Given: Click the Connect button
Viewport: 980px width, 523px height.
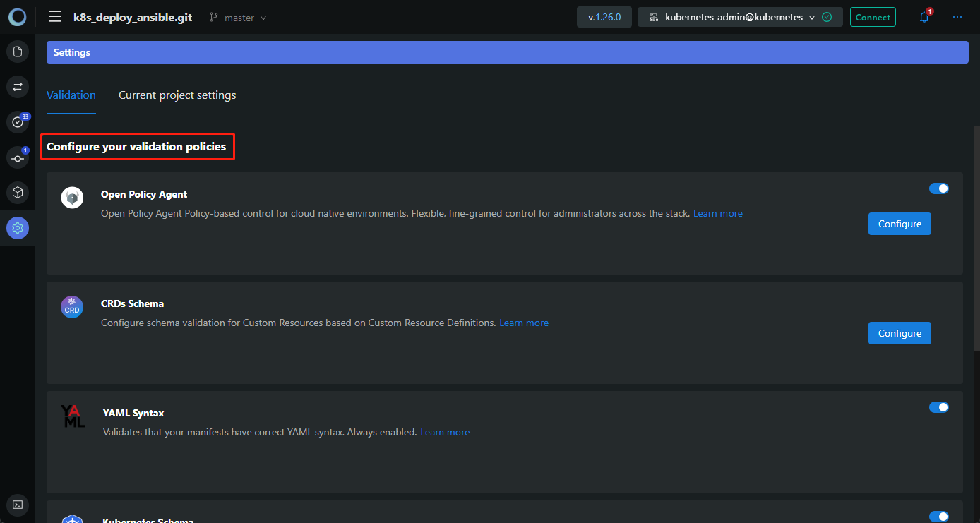Looking at the screenshot, I should [873, 17].
